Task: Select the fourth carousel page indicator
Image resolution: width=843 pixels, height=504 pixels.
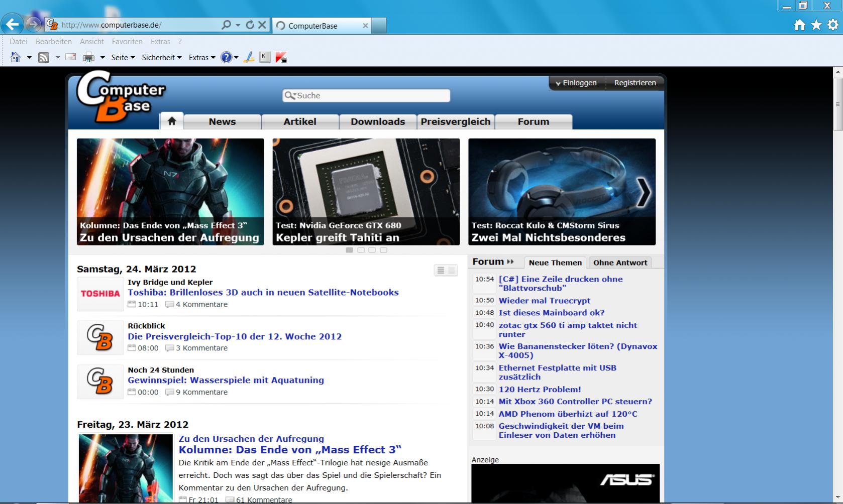Action: 383,250
